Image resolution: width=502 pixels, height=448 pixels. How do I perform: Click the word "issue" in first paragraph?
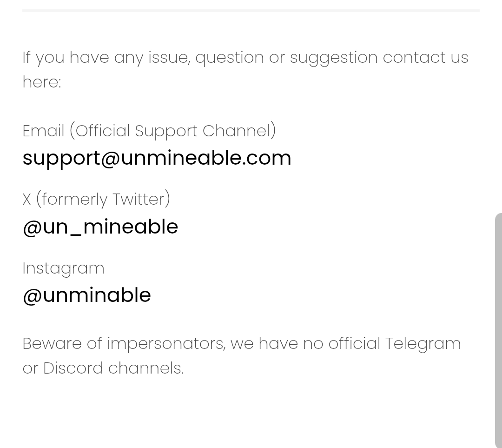[x=169, y=57]
